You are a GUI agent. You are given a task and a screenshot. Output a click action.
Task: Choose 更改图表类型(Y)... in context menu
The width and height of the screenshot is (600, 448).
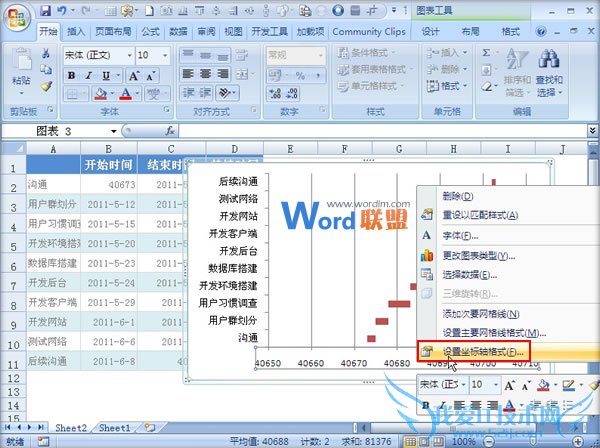coord(478,256)
